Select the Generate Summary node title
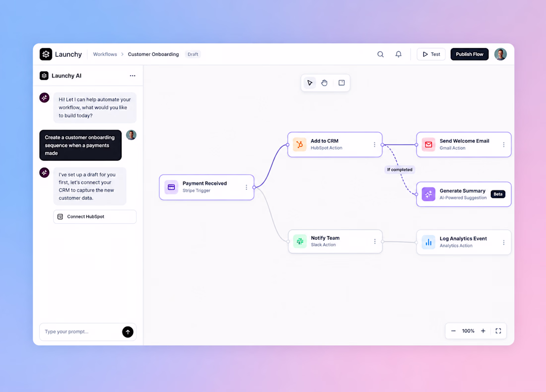The image size is (546, 392). pos(463,191)
